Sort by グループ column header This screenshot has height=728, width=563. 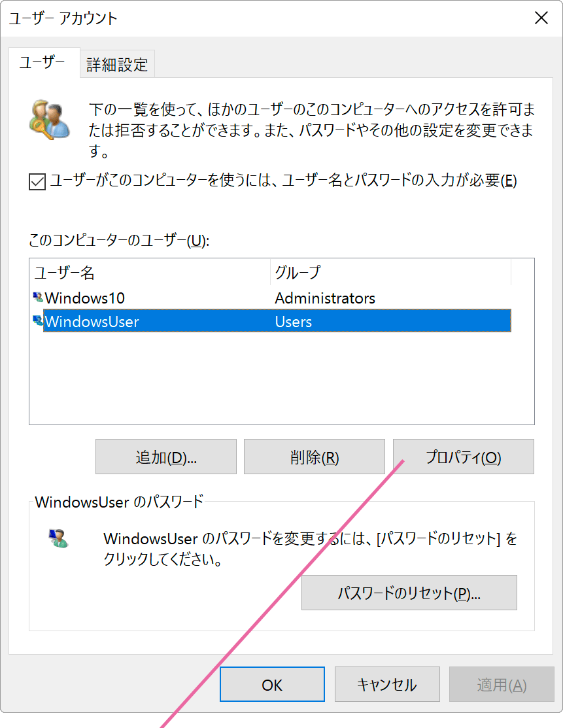(x=390, y=273)
